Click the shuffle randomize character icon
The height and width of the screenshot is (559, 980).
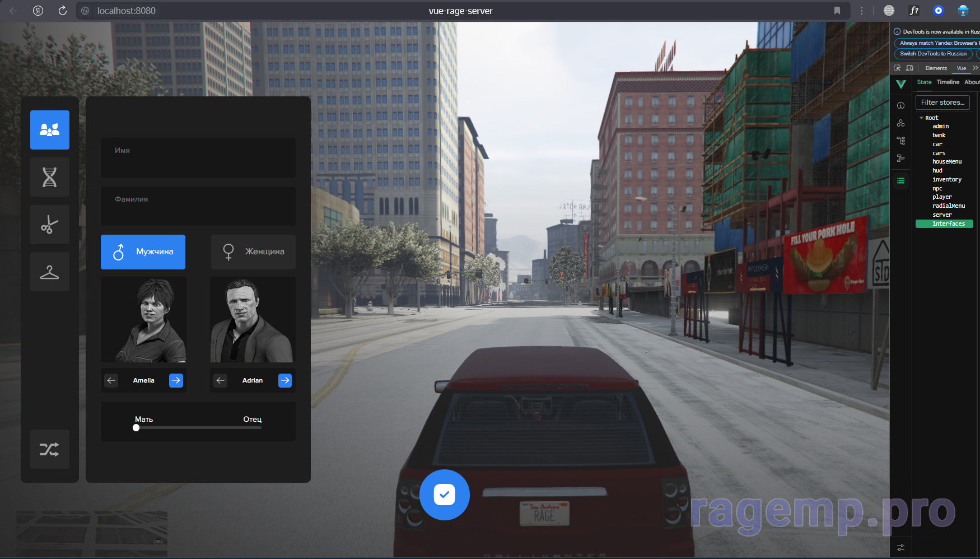[50, 449]
